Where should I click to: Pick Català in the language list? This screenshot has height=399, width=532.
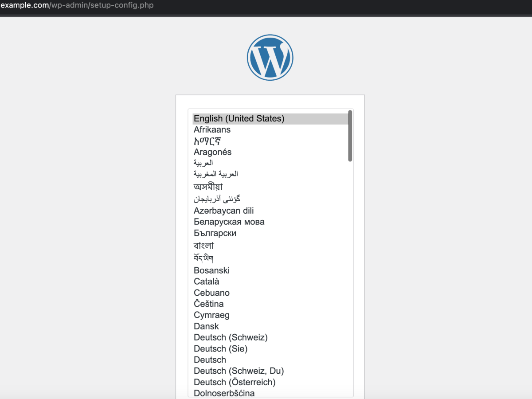(x=270, y=282)
